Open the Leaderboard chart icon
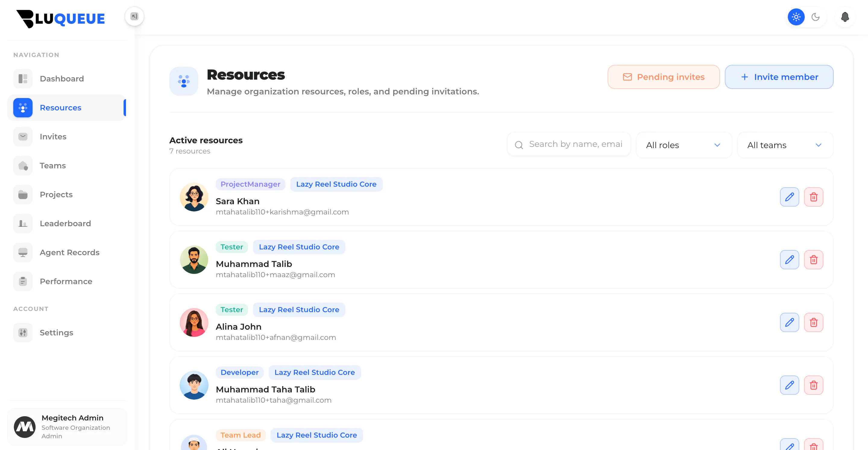Image resolution: width=868 pixels, height=450 pixels. pos(23,223)
